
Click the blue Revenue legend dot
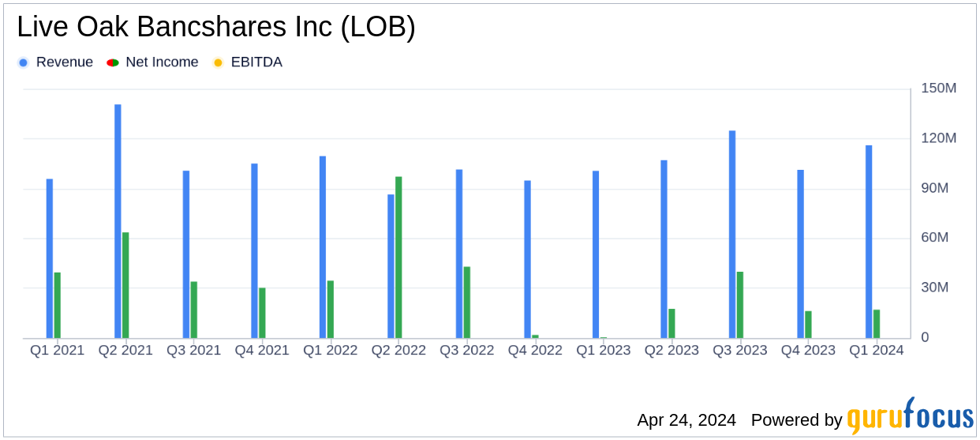23,62
